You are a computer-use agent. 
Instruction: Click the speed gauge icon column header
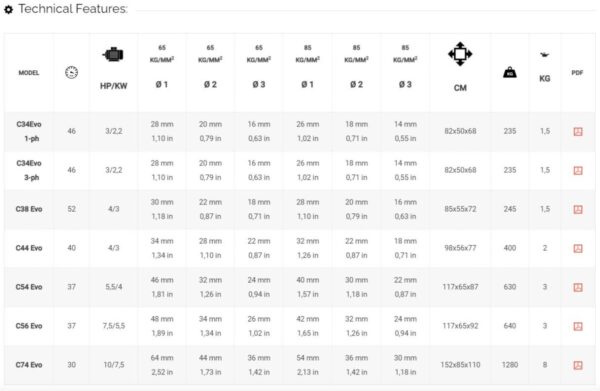[x=72, y=72]
